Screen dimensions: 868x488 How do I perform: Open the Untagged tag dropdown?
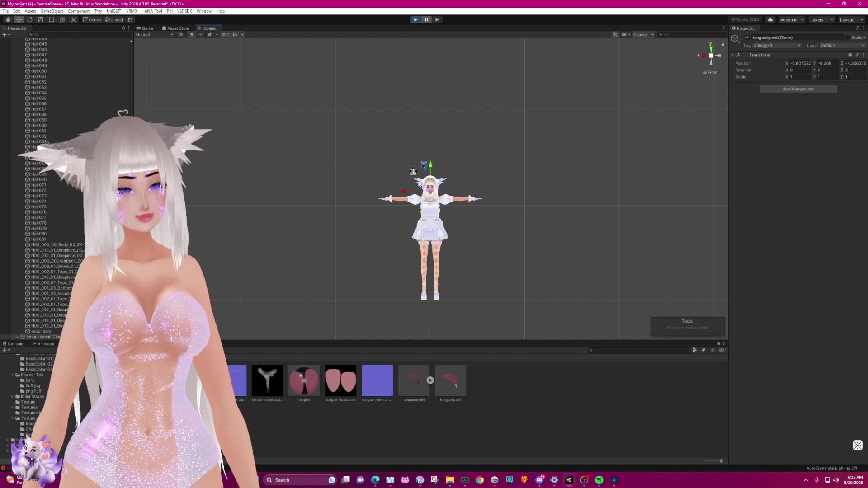[x=777, y=46]
